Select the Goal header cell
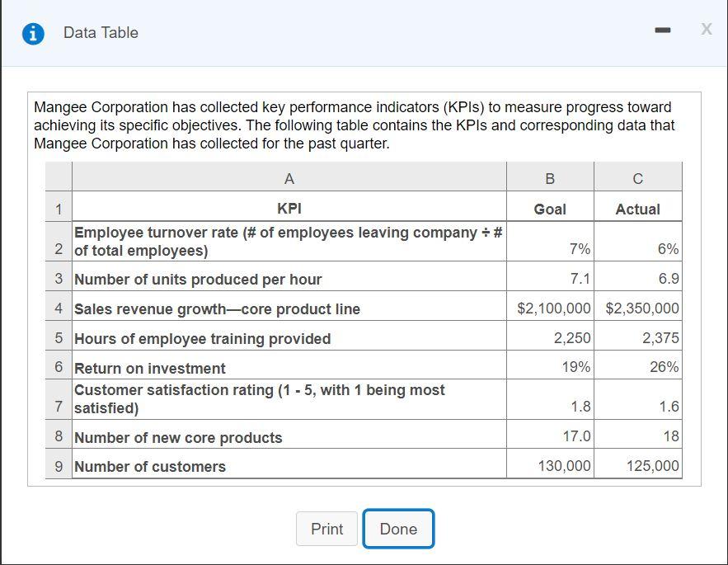This screenshot has height=565, width=728. pos(550,209)
